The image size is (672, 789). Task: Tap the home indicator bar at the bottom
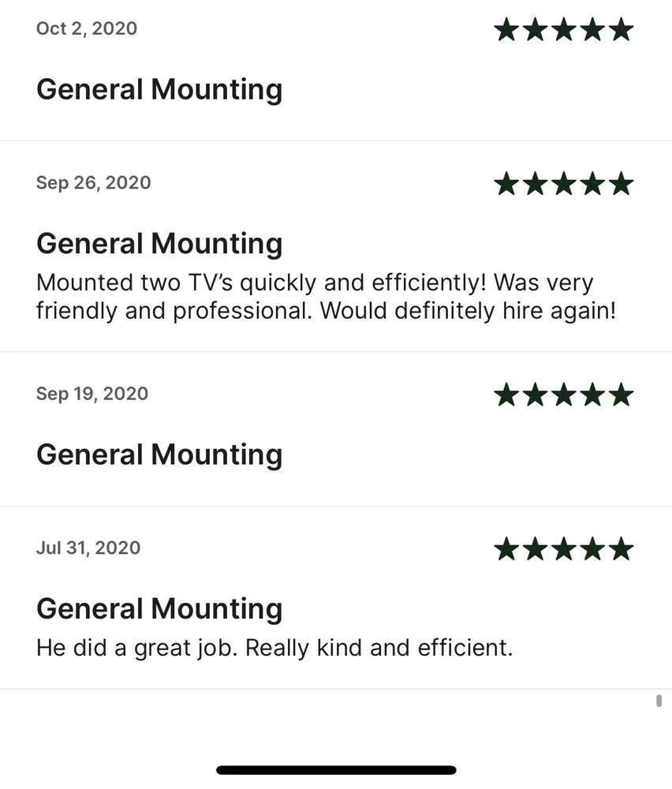click(x=336, y=770)
